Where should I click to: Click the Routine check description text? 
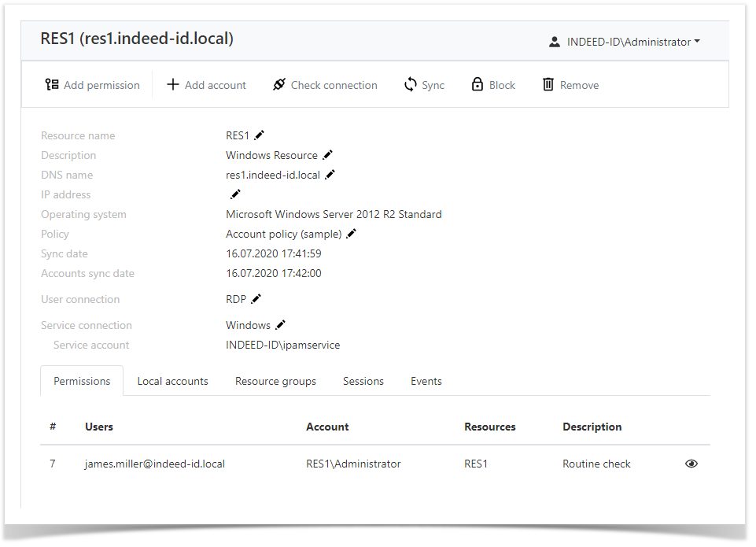[x=596, y=464]
